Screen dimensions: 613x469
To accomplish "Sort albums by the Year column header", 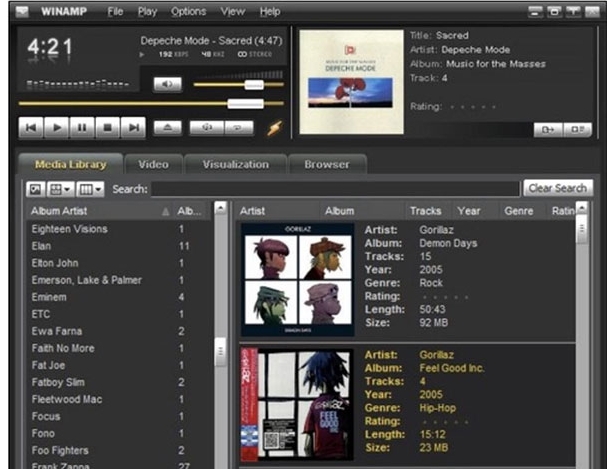I will click(476, 211).
